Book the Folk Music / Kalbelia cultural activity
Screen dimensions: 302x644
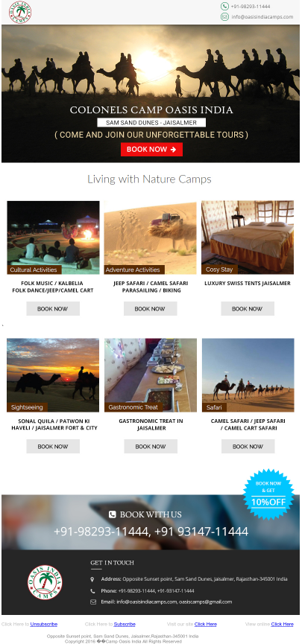(x=53, y=309)
